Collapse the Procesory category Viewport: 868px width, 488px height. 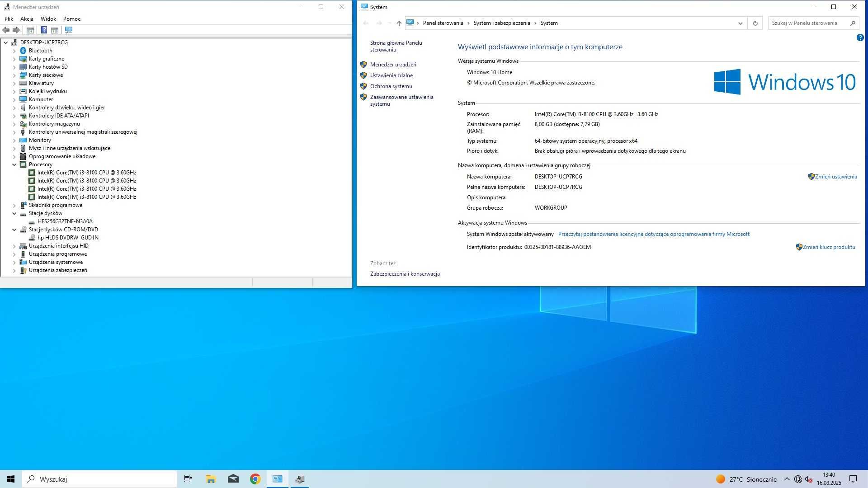(14, 164)
